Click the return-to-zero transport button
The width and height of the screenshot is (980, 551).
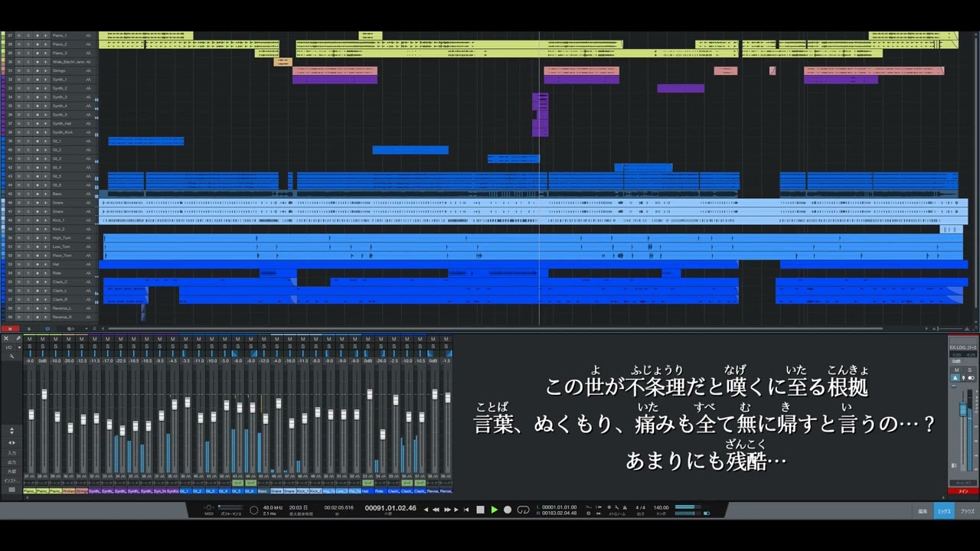[465, 510]
